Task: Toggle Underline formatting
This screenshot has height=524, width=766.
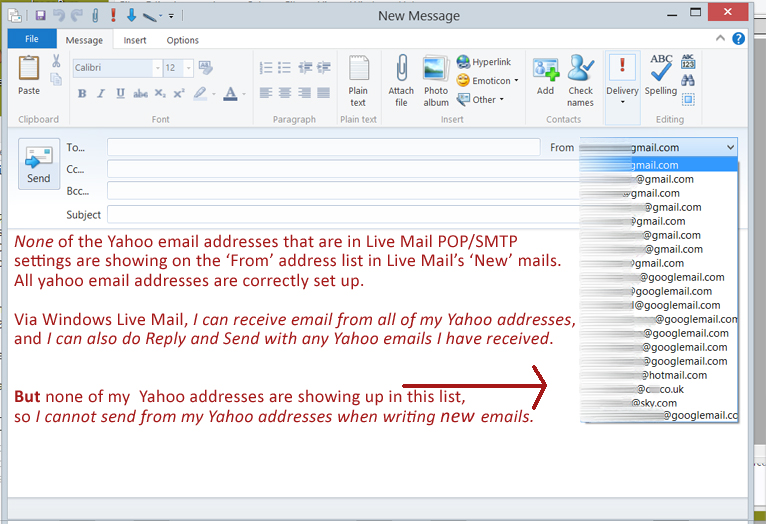Action: point(121,93)
